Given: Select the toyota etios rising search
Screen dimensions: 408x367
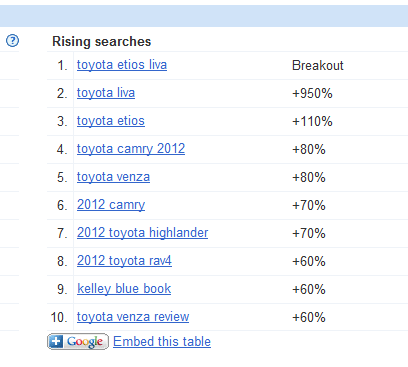Looking at the screenshot, I should [x=111, y=121].
